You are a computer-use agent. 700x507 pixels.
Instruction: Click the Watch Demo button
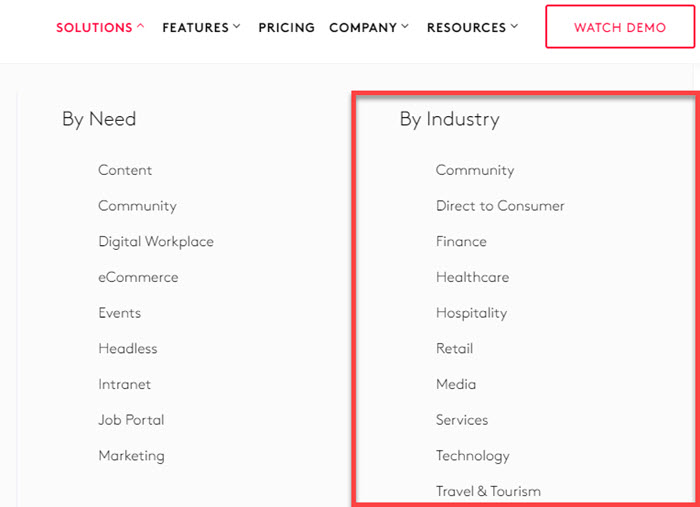[x=619, y=28]
